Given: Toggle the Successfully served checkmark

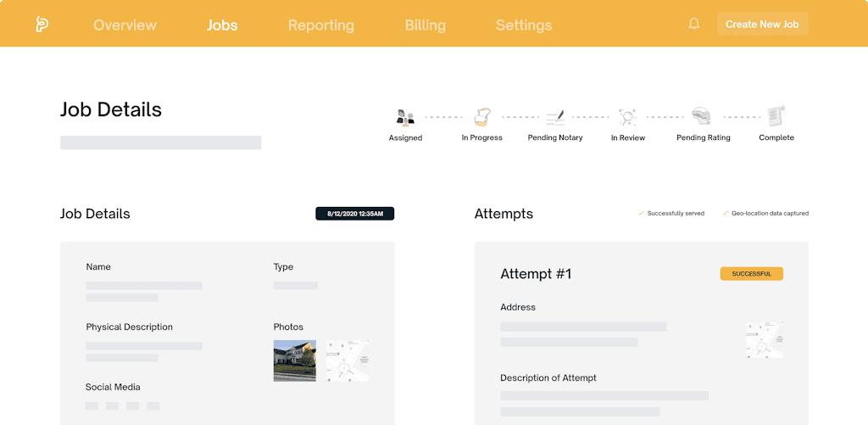Looking at the screenshot, I should 642,214.
